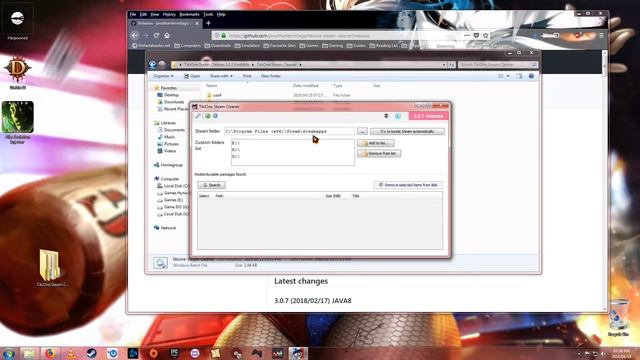Screen dimensions: 640x360
Task: Click the Add to list button
Action: (376, 143)
